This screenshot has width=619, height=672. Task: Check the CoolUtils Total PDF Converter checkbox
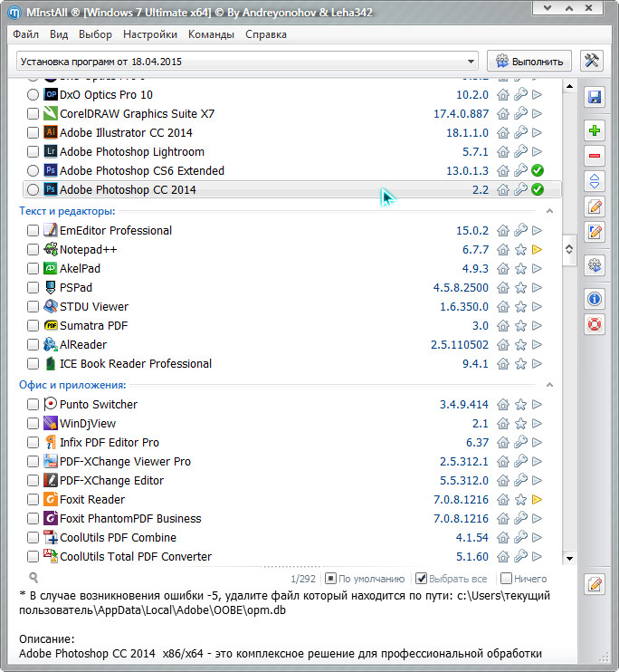pyautogui.click(x=33, y=557)
